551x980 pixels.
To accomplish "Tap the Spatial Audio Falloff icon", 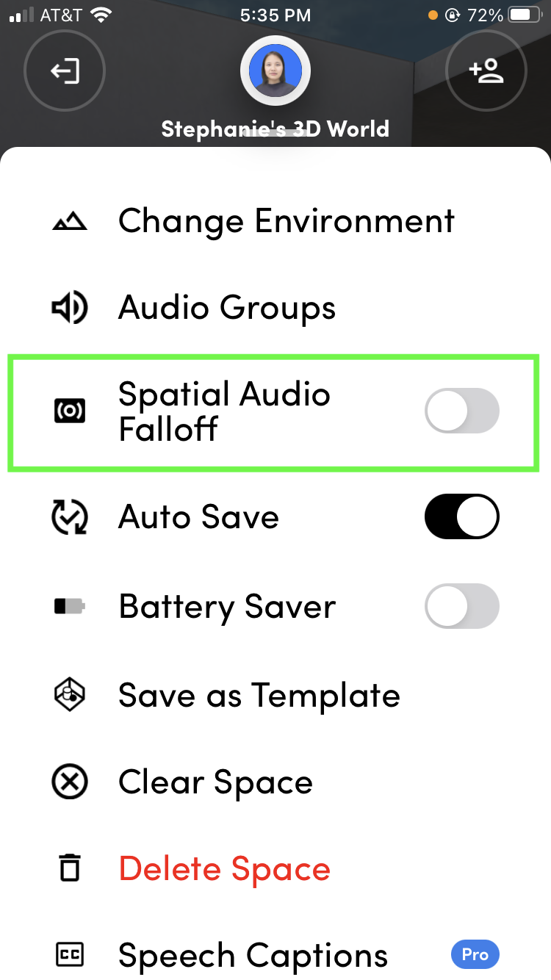I will point(70,411).
